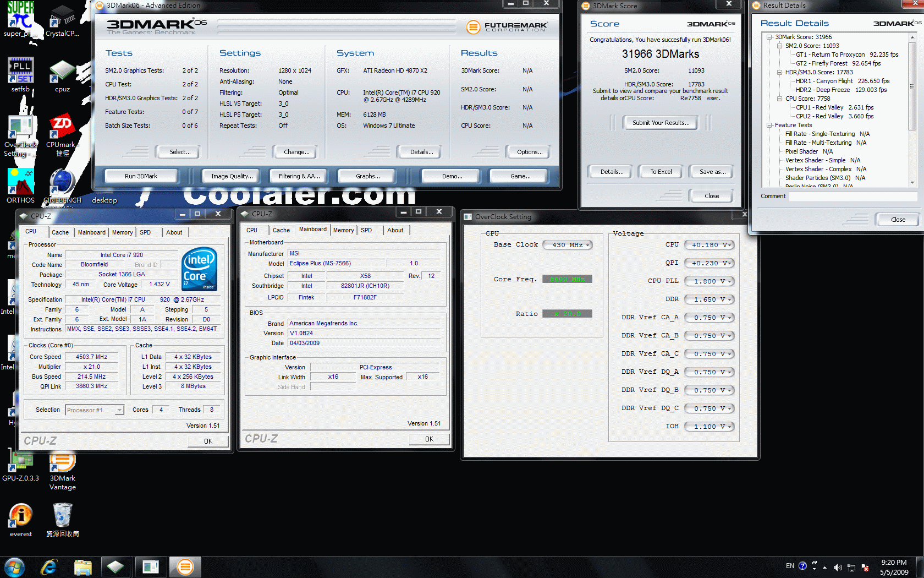924x578 pixels.
Task: Click the taskbar clock showing 9:20 PM
Action: tap(894, 567)
